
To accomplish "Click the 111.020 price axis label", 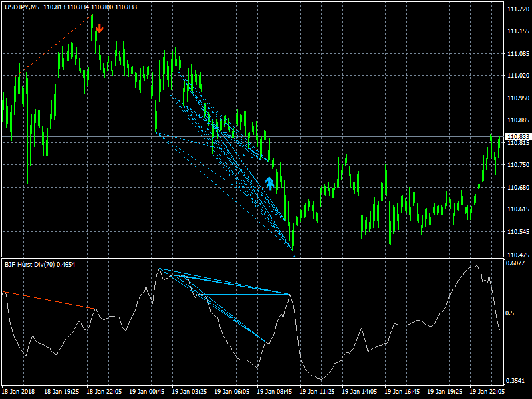I will click(x=518, y=76).
